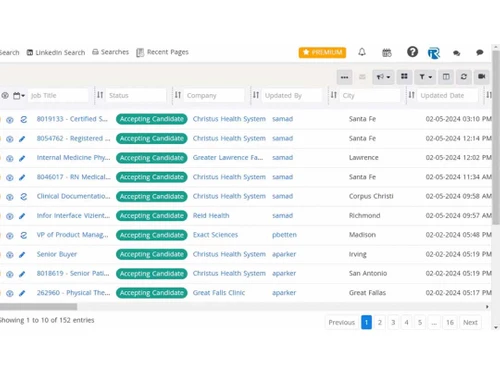Open the megaphone dropdown
The width and height of the screenshot is (500, 375).
(x=383, y=77)
